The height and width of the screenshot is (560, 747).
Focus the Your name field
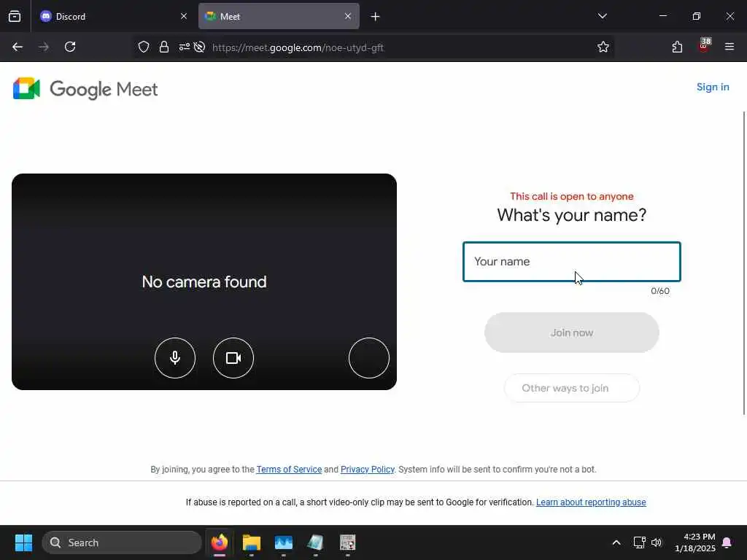click(572, 262)
